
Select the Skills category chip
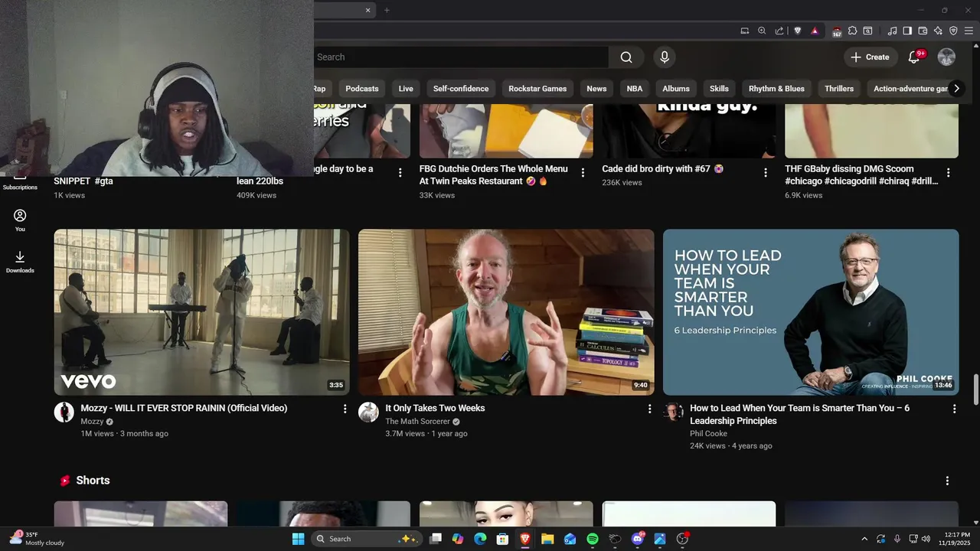click(719, 89)
